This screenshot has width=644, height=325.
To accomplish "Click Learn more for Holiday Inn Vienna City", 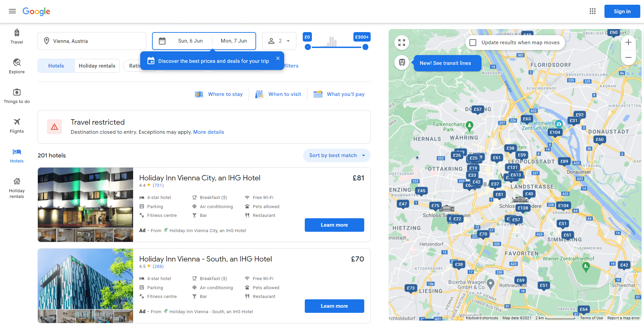I will coord(334,225).
